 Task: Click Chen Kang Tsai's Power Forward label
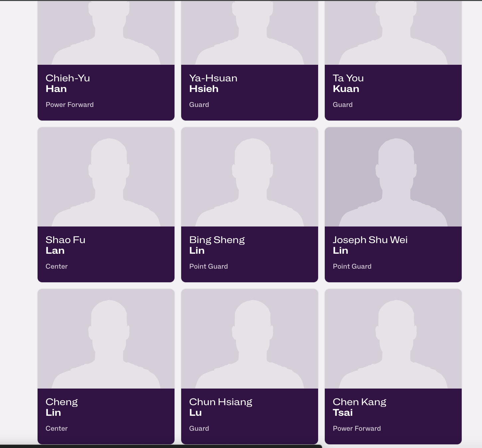[x=357, y=428]
